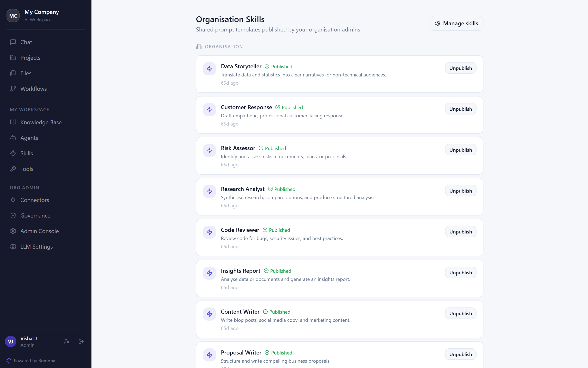Click Published check icon on Proposal Writer
Screen dimensions: 588x368
tap(267, 353)
